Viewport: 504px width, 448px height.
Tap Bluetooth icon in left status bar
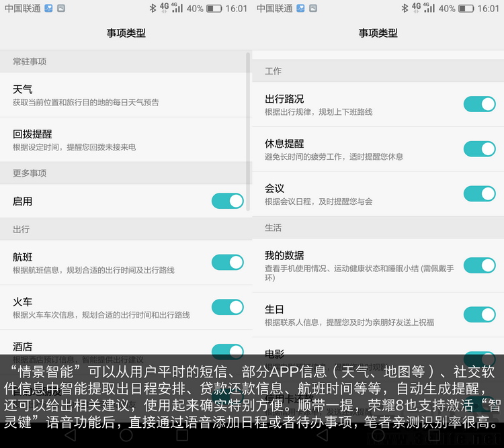click(153, 8)
